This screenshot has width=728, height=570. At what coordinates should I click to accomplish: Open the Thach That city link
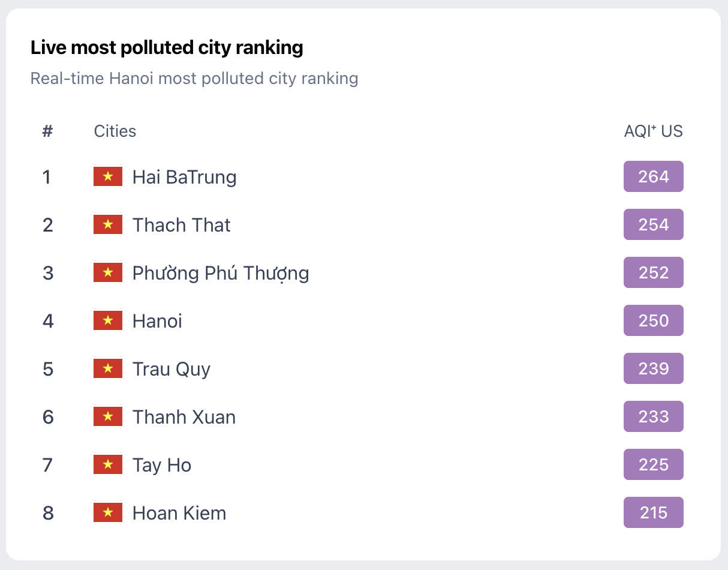181,225
